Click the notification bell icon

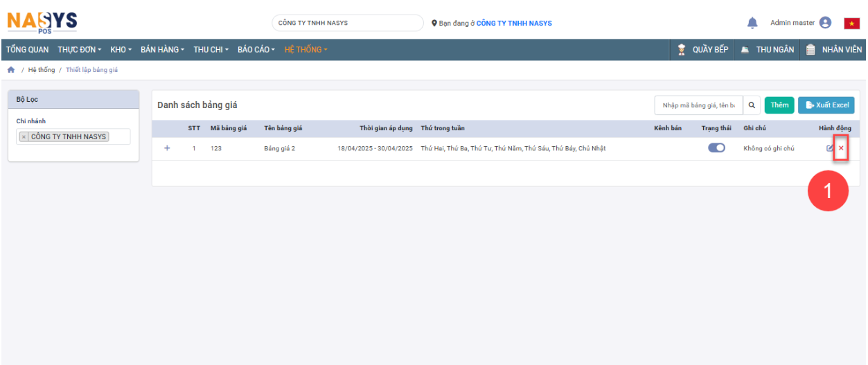(x=752, y=23)
